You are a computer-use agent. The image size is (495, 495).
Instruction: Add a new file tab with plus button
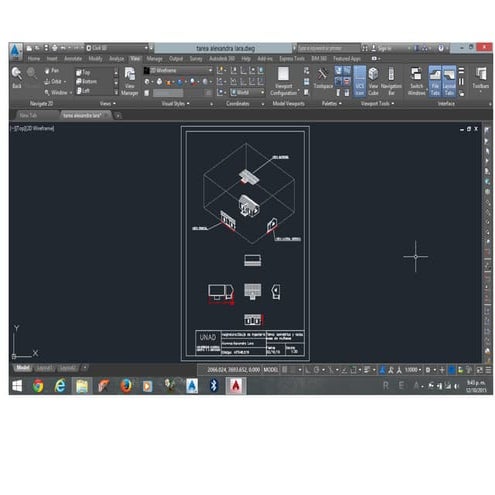[118, 116]
